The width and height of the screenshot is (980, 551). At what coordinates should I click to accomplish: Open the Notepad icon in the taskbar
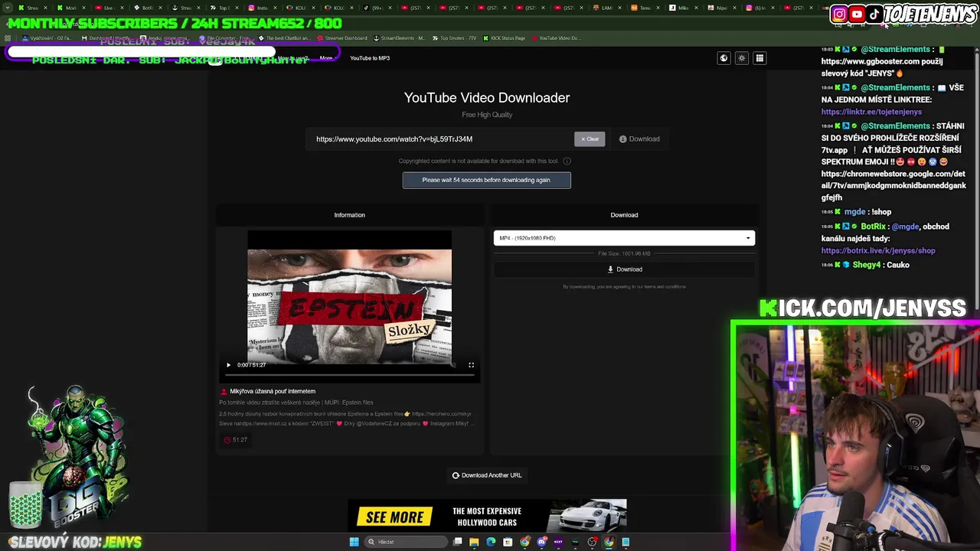626,542
